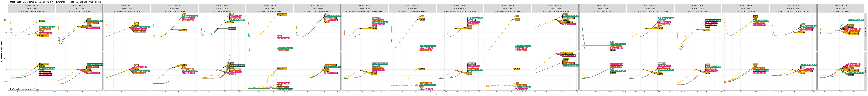The height and width of the screenshot is (96, 868).
Task: Click Slow label in melt kilobytes plot
Action: pos(755,17)
